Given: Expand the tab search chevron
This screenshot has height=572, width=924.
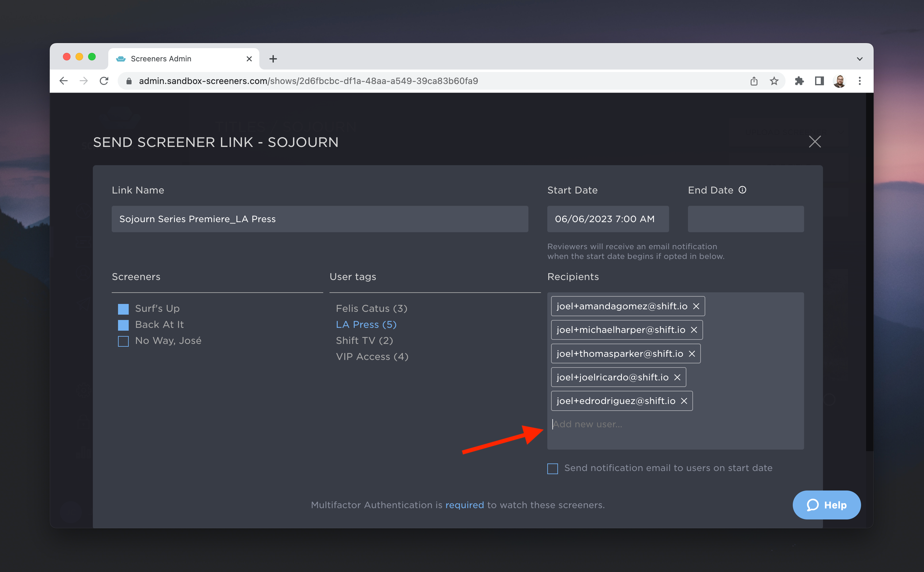Looking at the screenshot, I should pos(859,59).
